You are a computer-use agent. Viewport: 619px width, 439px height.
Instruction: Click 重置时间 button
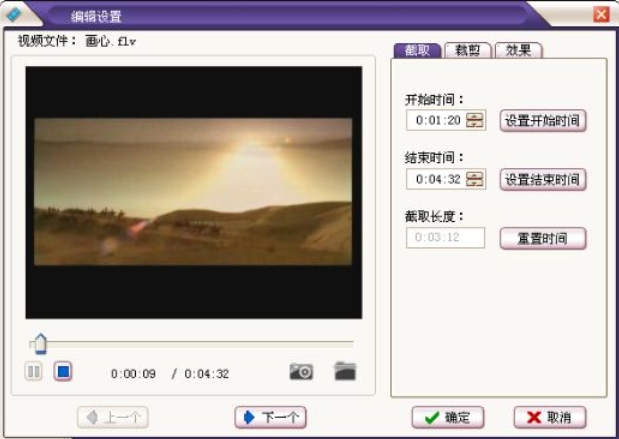[543, 238]
